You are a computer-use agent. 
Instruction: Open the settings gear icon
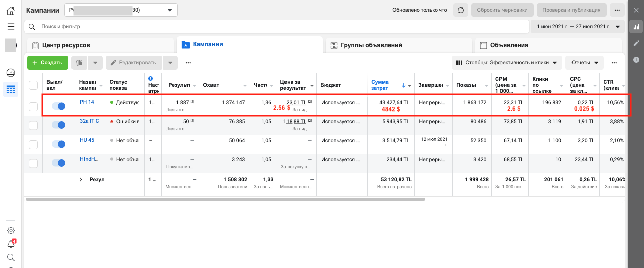(11, 231)
